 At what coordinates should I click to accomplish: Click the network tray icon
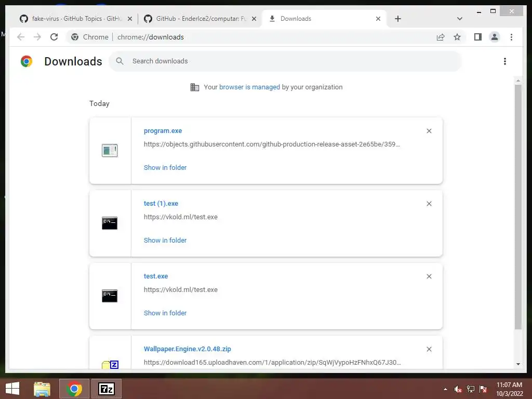tap(471, 389)
